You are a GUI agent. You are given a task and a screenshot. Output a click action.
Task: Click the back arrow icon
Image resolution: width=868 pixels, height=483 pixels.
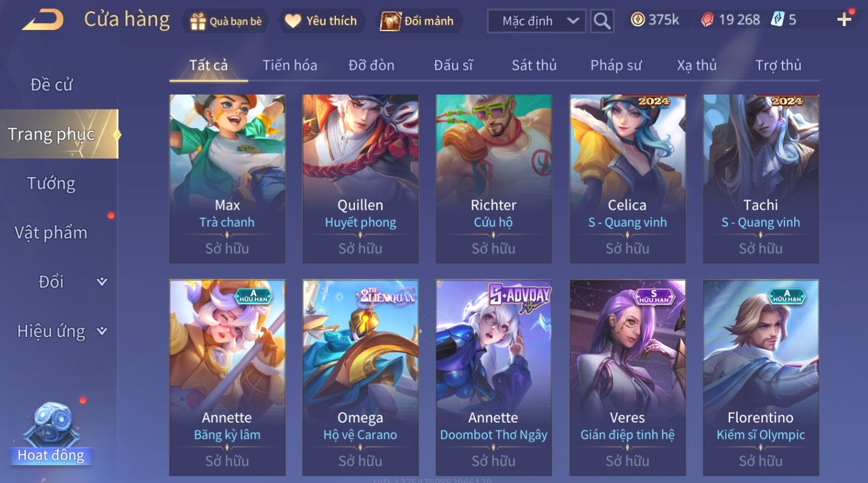tap(43, 20)
